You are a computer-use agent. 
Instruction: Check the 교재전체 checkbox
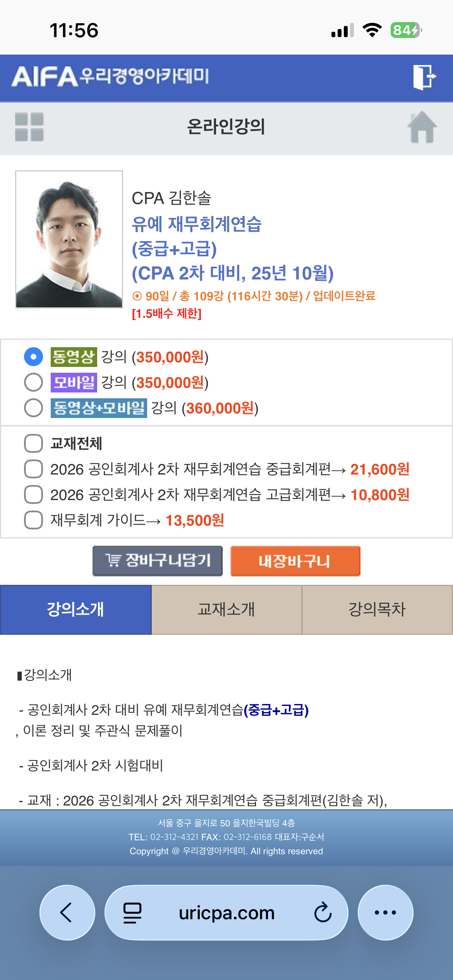pos(34,444)
